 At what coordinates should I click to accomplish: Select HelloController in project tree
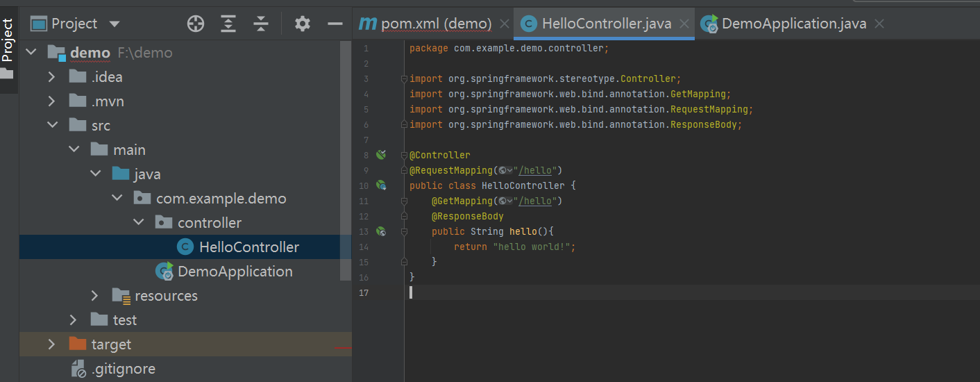pos(185,247)
